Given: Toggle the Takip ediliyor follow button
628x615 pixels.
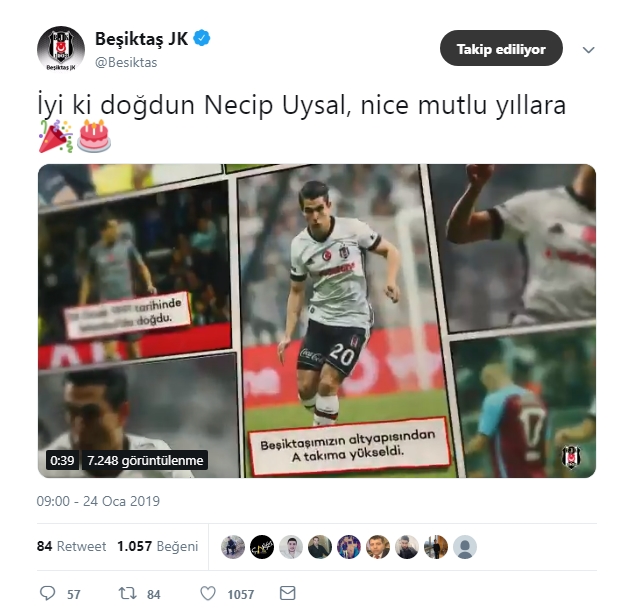Looking at the screenshot, I should coord(501,48).
